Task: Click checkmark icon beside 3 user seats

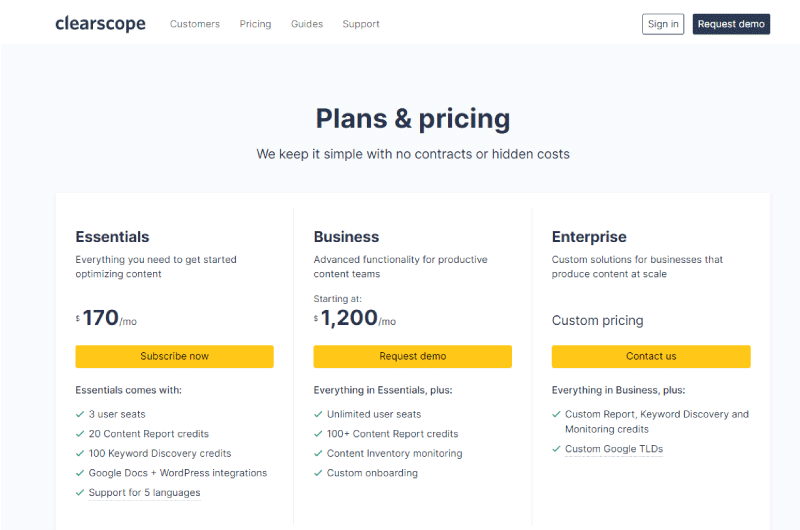Action: [x=80, y=414]
